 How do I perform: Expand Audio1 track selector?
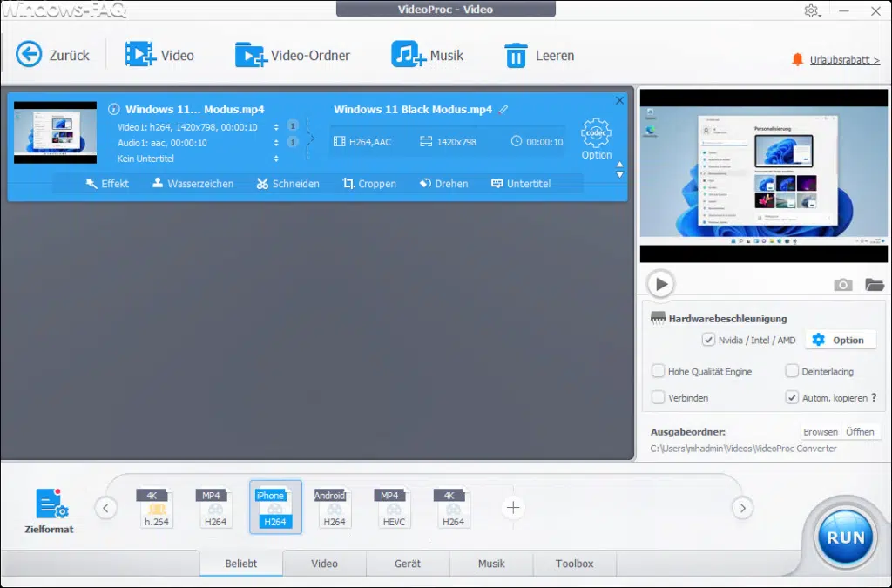click(276, 143)
